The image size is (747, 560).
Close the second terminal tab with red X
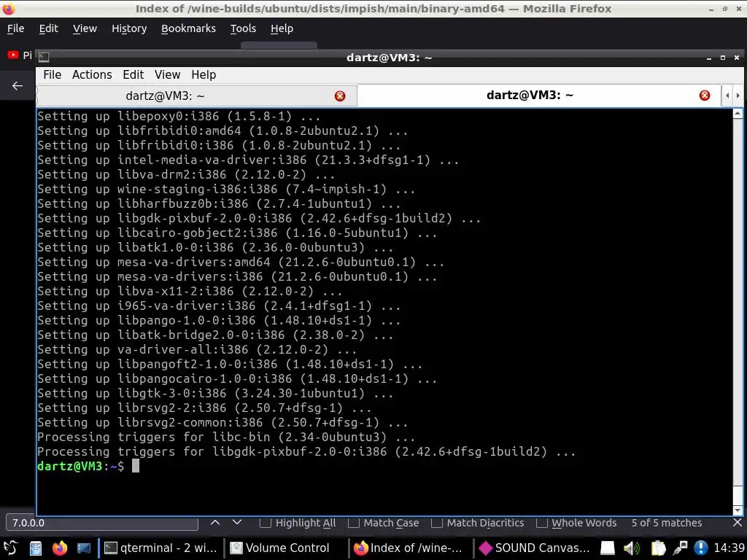(x=705, y=96)
